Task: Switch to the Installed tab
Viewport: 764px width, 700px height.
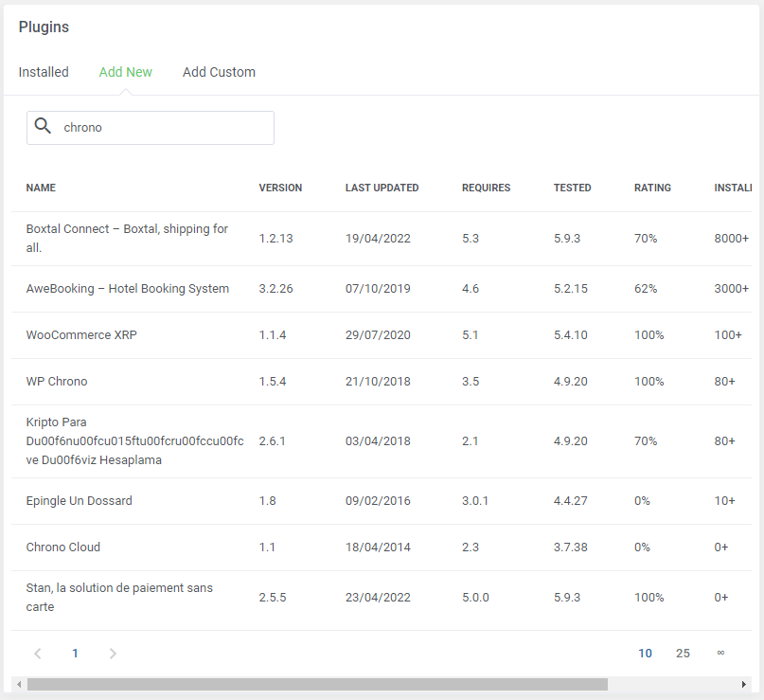Action: click(44, 72)
